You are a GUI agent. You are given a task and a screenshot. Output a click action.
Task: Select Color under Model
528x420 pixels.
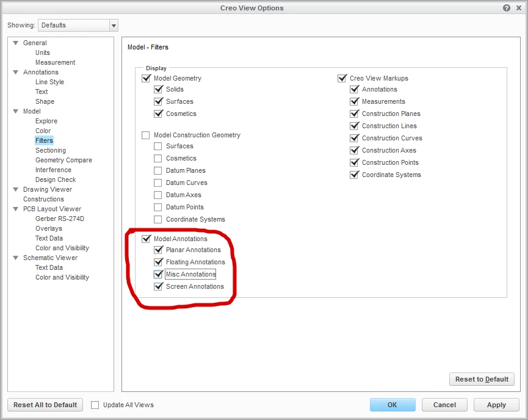43,131
